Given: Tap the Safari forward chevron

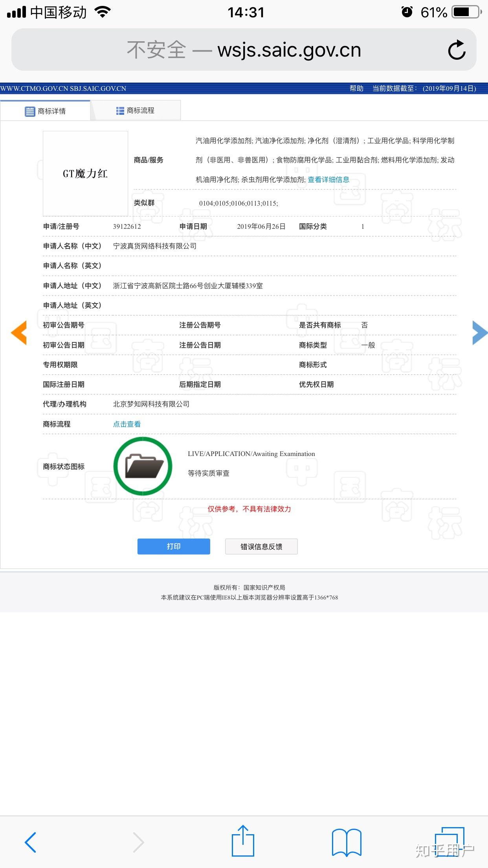Looking at the screenshot, I should [138, 842].
